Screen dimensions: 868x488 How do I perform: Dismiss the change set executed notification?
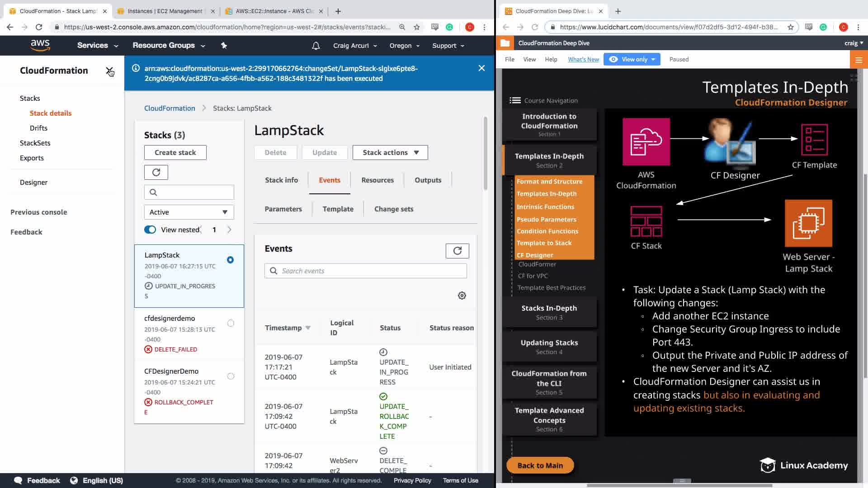tap(481, 68)
